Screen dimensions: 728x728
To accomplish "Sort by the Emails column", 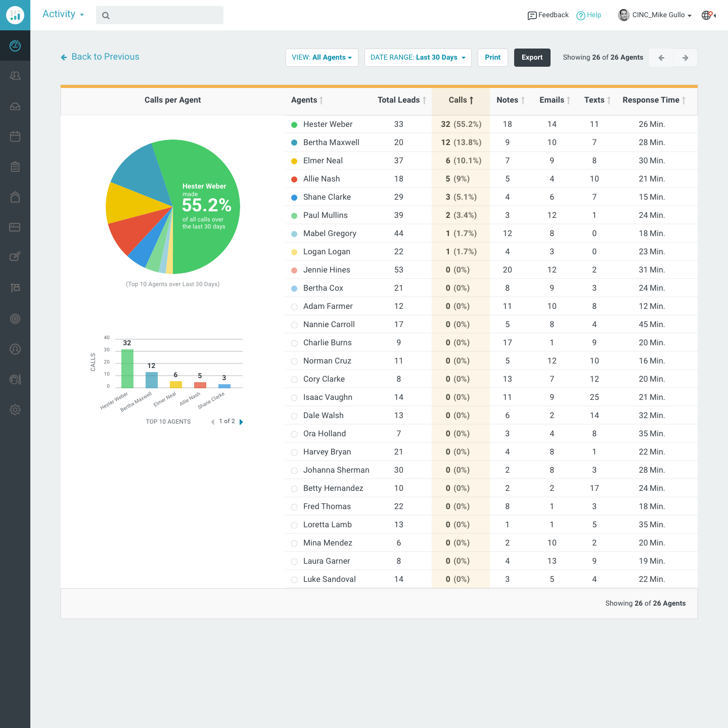I will click(x=555, y=100).
